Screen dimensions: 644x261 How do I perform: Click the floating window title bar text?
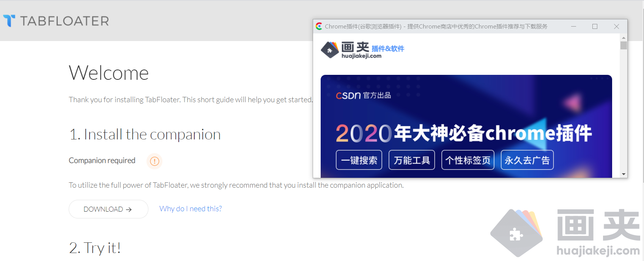point(436,26)
